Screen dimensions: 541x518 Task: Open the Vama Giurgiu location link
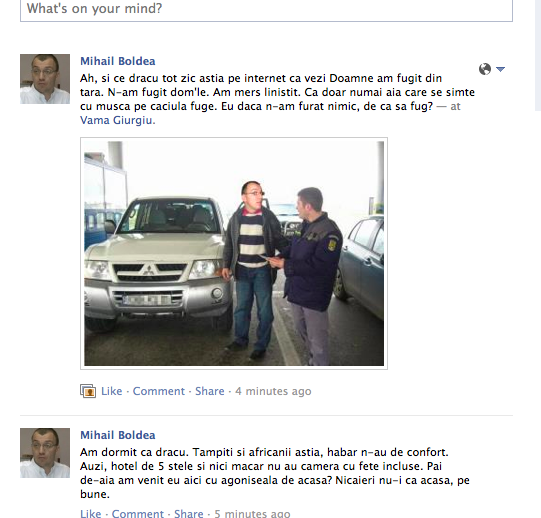click(x=118, y=120)
